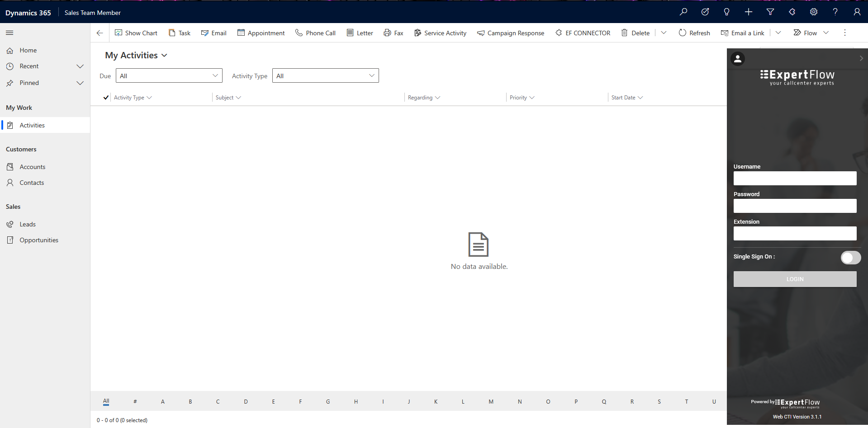
Task: Open the Leads page
Action: pos(28,224)
